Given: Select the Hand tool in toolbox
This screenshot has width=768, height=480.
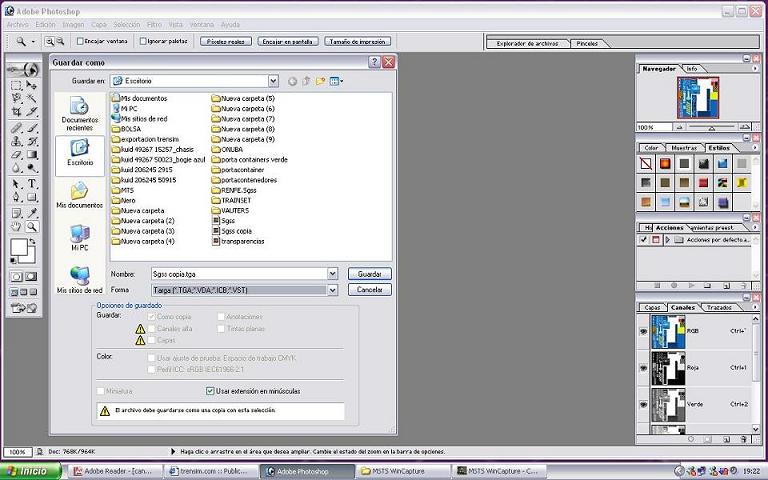Looking at the screenshot, I should coord(17,227).
